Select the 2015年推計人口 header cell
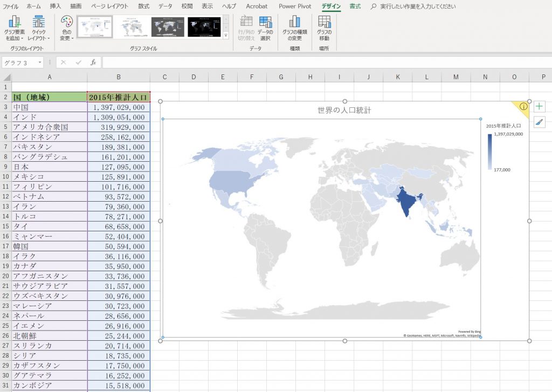The image size is (552, 392). point(118,97)
